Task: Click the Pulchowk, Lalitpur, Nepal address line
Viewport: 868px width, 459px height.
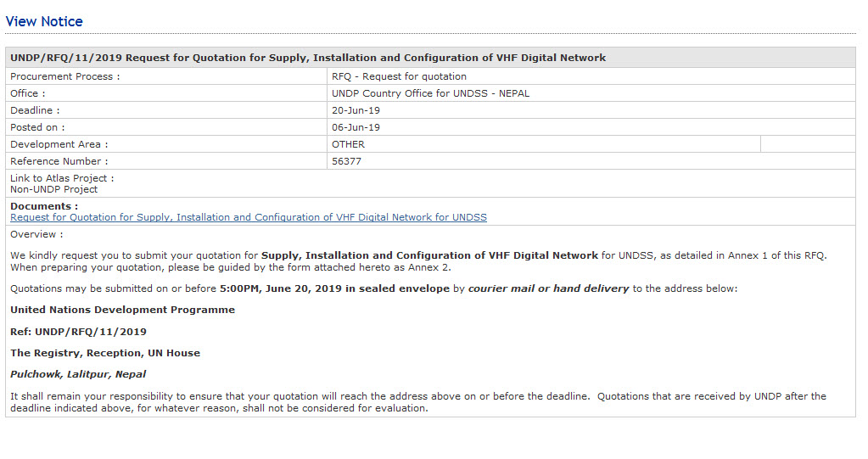Action: coord(78,374)
